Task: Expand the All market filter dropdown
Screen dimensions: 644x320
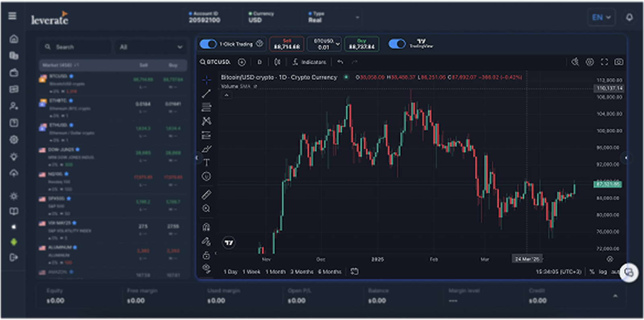Action: click(x=151, y=47)
